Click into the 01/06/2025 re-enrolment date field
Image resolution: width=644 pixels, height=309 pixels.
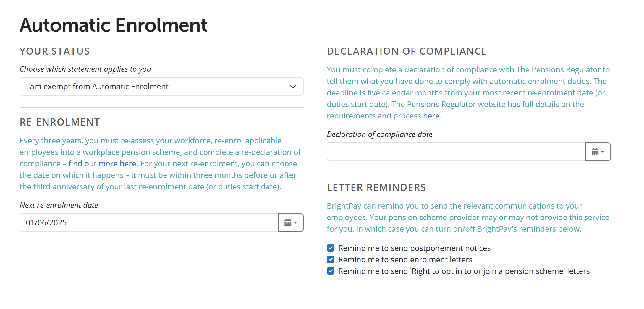(x=149, y=222)
